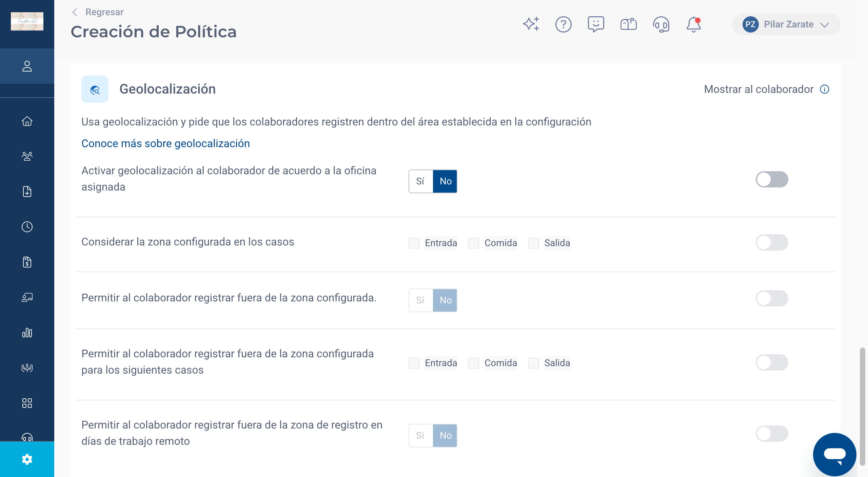Open the team members icon in sidebar

pos(27,156)
